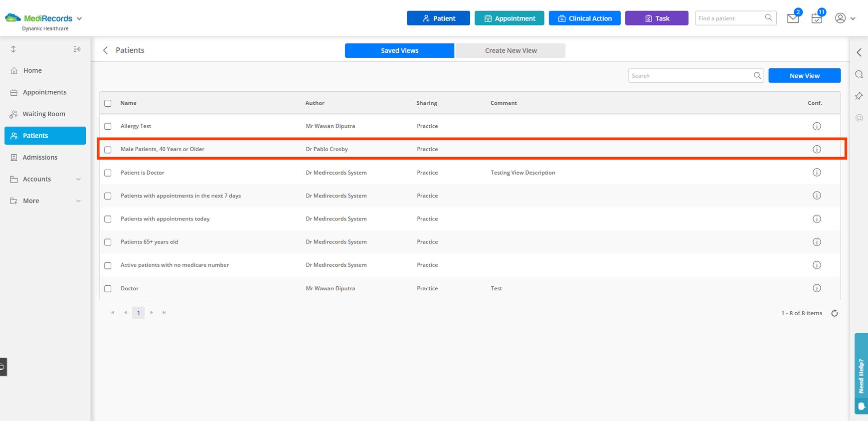
Task: Open Home in the sidebar
Action: (45, 70)
